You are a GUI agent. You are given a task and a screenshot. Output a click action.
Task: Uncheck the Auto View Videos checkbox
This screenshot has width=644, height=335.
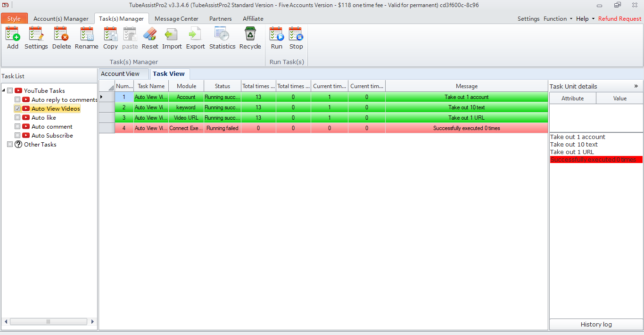point(17,109)
